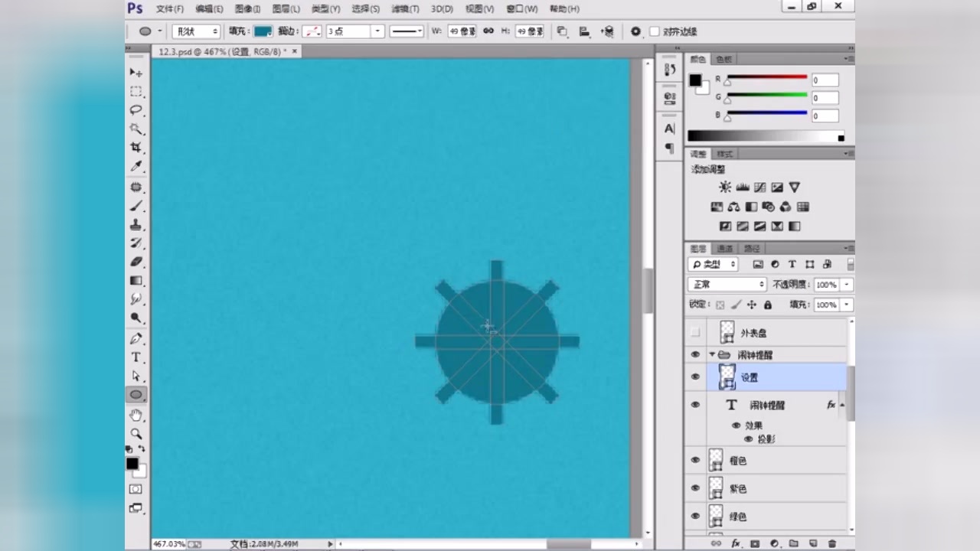Select the Ellipse shape tool in toolbox
Image resolution: width=980 pixels, height=551 pixels.
click(136, 395)
